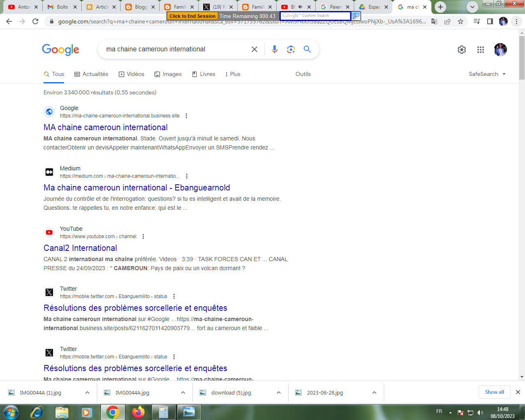Open Canal2 International result

[80, 248]
